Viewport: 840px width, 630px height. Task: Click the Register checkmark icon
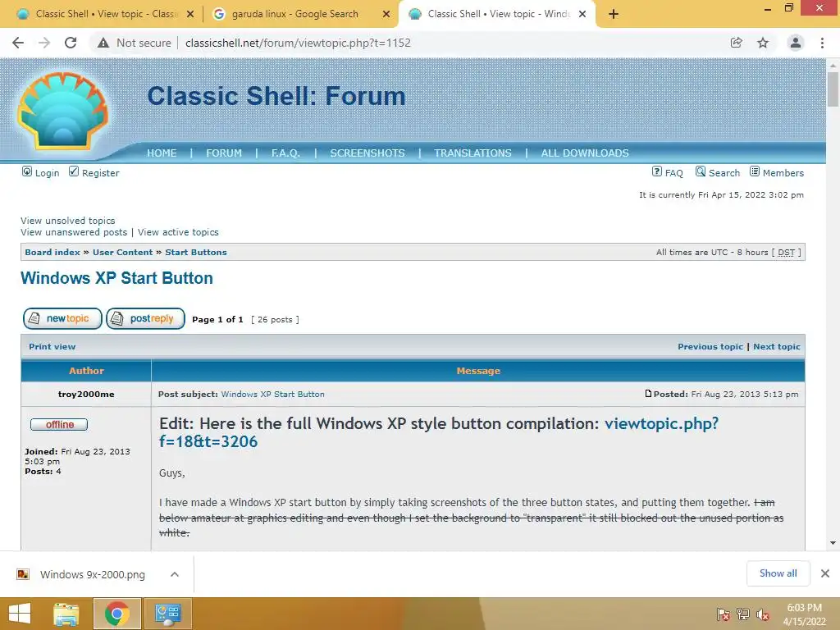click(x=74, y=171)
